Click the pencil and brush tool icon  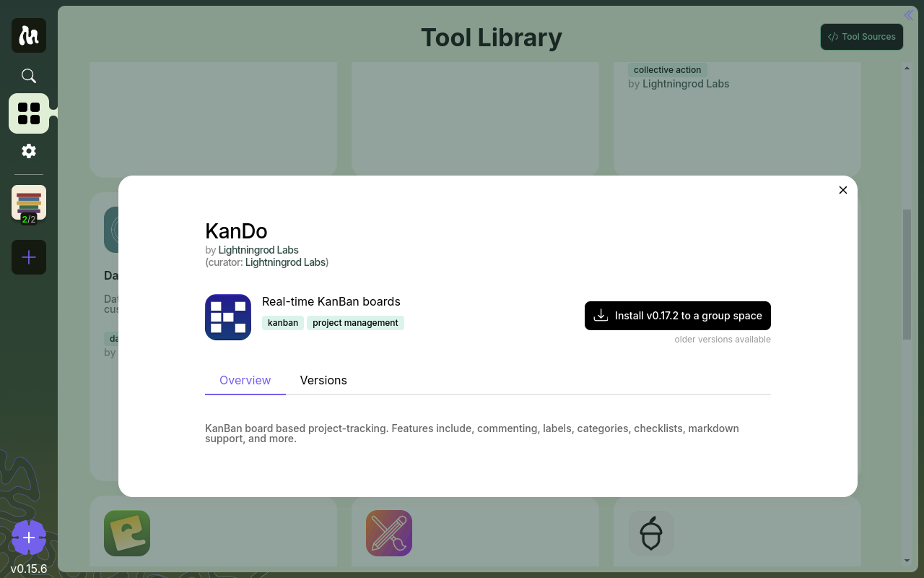tap(389, 533)
